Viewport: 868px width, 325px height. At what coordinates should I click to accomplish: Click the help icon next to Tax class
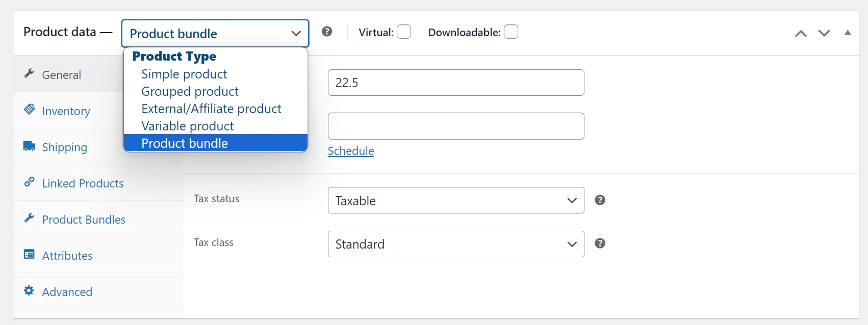coord(600,243)
